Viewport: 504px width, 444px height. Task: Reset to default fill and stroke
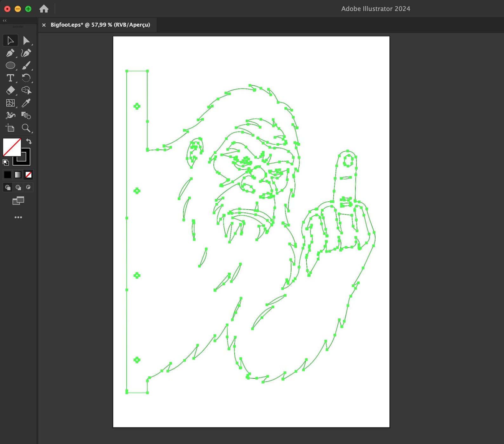click(x=6, y=162)
